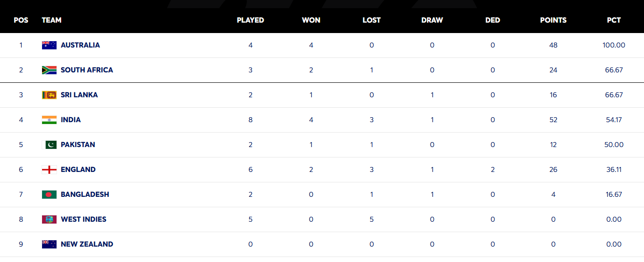
Task: Click the New Zealand flag icon
Action: pos(49,244)
